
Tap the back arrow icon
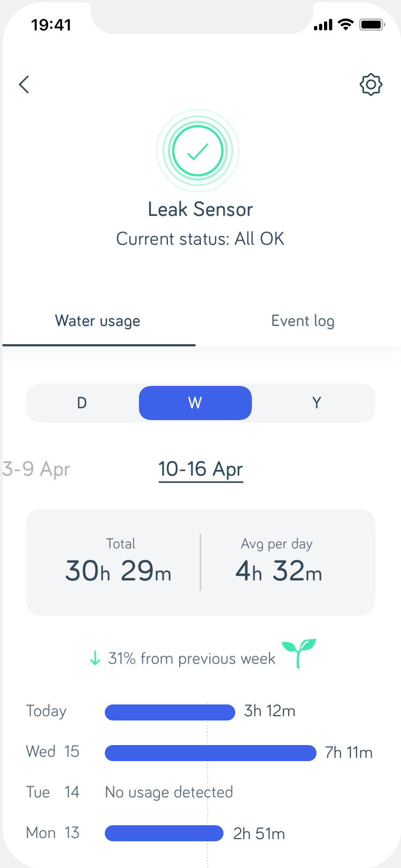[24, 84]
